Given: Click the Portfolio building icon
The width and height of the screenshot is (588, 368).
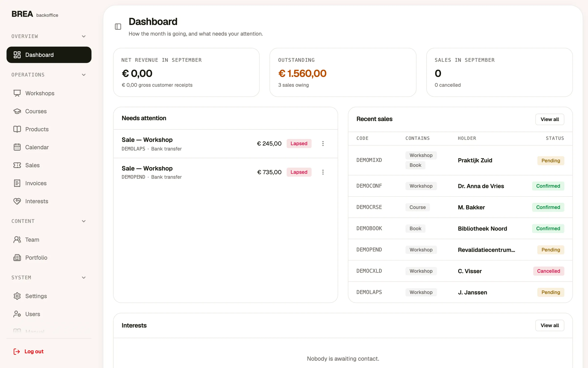Looking at the screenshot, I should click(17, 258).
